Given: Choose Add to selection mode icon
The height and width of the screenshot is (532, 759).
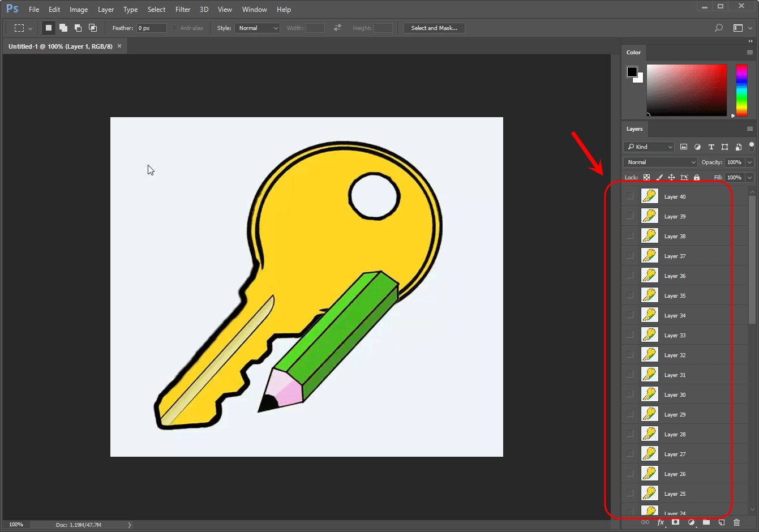Looking at the screenshot, I should [x=63, y=28].
